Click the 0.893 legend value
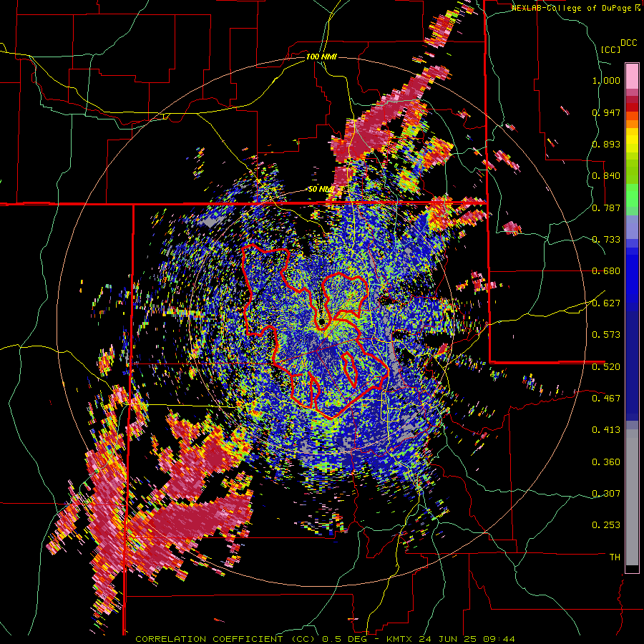The image size is (644, 644). tap(606, 144)
